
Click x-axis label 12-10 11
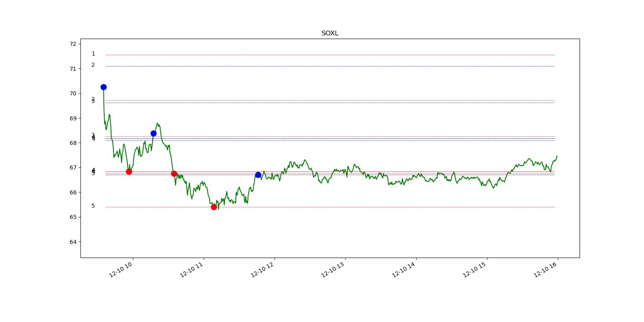click(192, 269)
